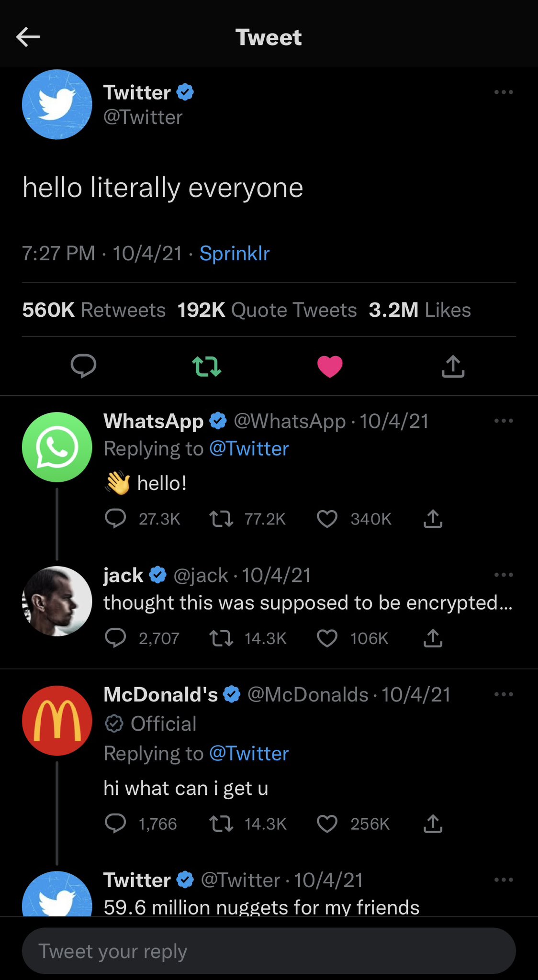Share McDonald's reply tweet
Screen dimensions: 538x980
point(433,824)
